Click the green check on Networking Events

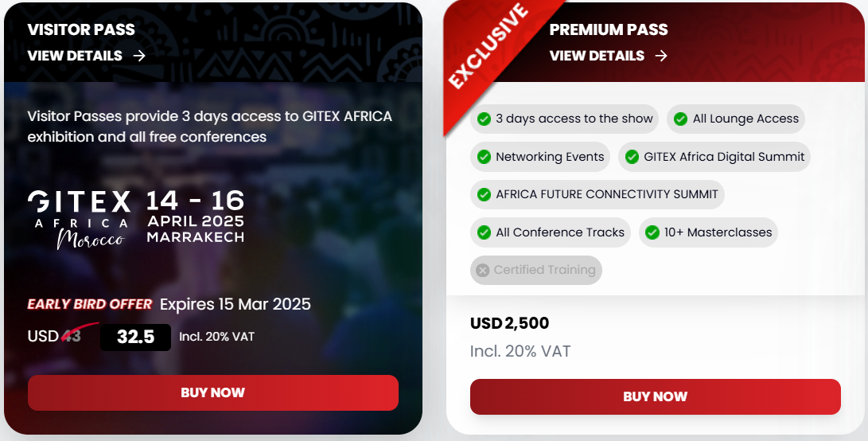[x=484, y=157]
